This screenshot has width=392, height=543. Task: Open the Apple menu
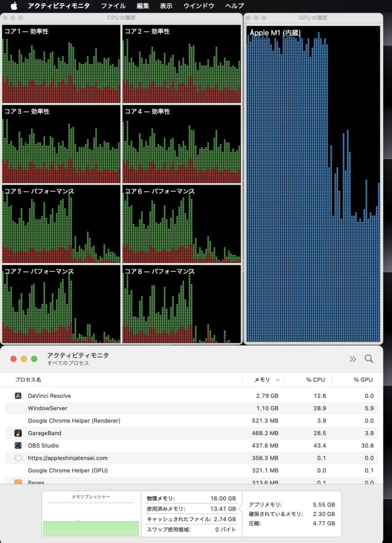[x=14, y=5]
